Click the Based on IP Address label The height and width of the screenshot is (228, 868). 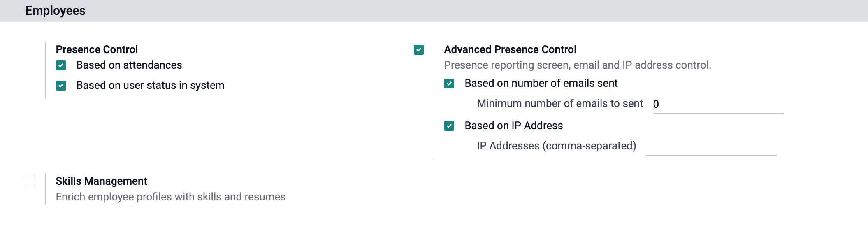514,126
